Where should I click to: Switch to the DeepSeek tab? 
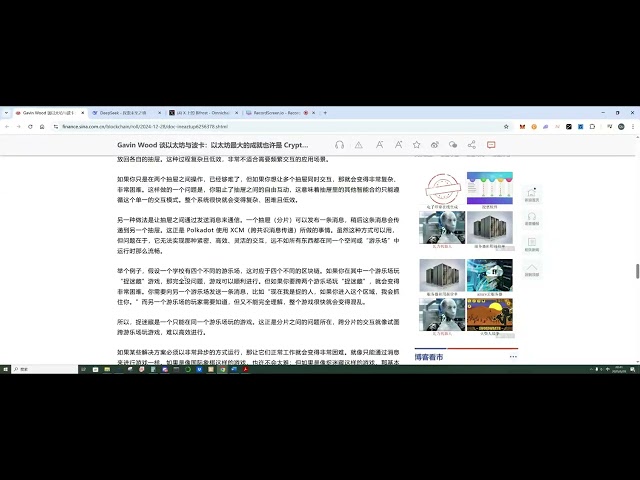coord(122,113)
